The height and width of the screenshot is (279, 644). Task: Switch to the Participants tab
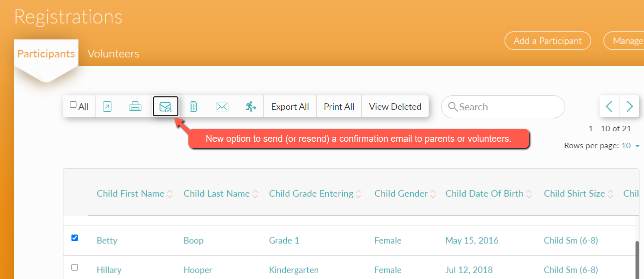pos(46,54)
